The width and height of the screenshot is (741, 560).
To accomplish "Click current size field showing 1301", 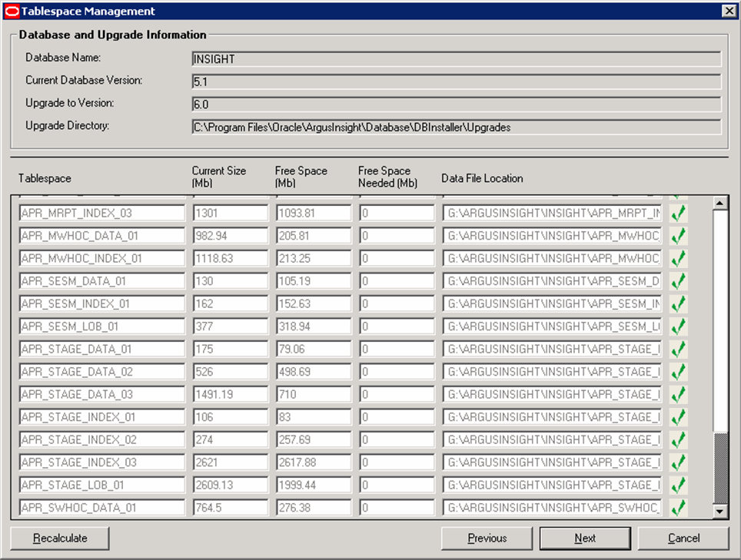I will pos(231,214).
